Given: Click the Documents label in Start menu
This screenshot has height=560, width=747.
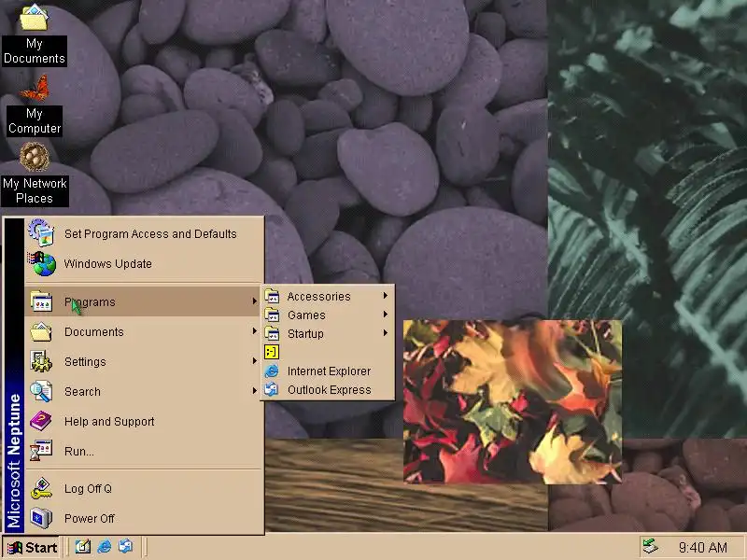Looking at the screenshot, I should point(94,332).
